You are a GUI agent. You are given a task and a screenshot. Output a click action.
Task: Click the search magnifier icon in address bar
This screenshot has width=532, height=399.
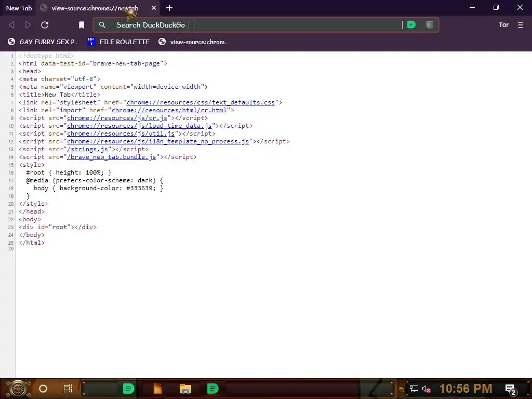102,25
